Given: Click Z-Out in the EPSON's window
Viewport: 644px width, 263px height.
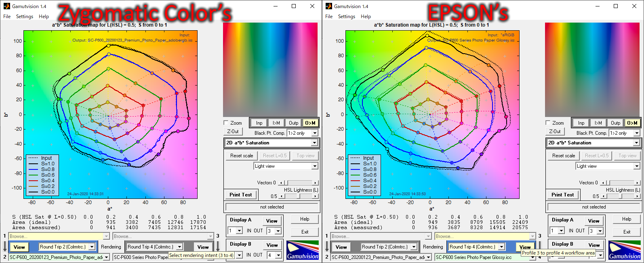Looking at the screenshot, I should (x=555, y=131).
